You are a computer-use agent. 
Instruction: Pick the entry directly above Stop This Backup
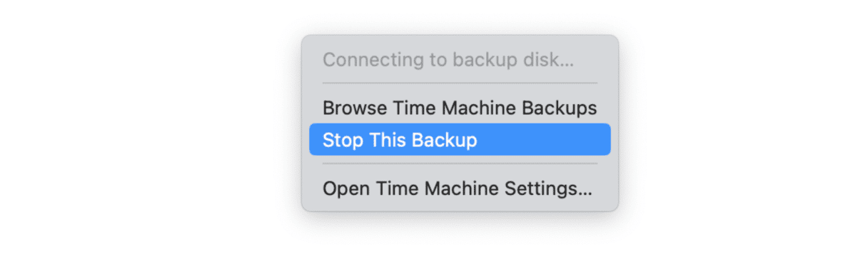click(x=460, y=109)
